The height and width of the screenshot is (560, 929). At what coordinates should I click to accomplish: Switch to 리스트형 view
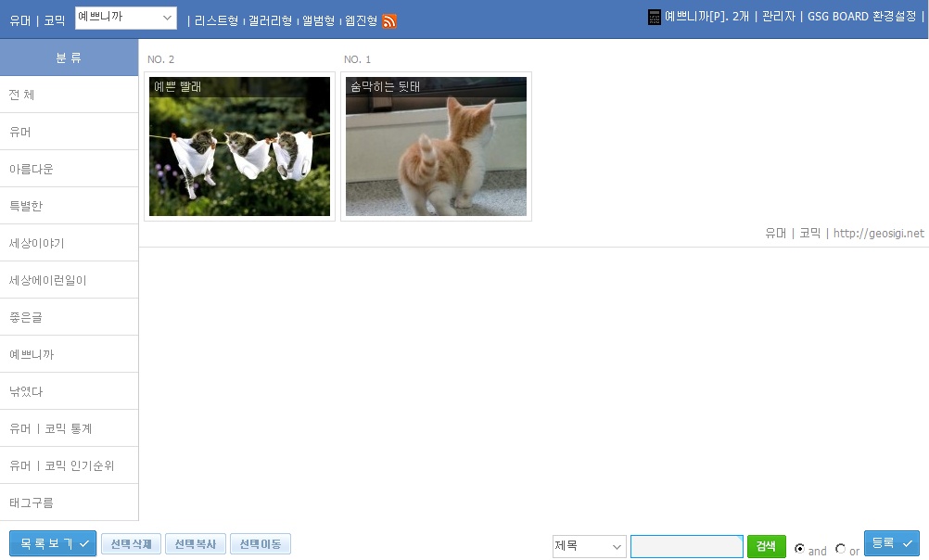point(216,20)
